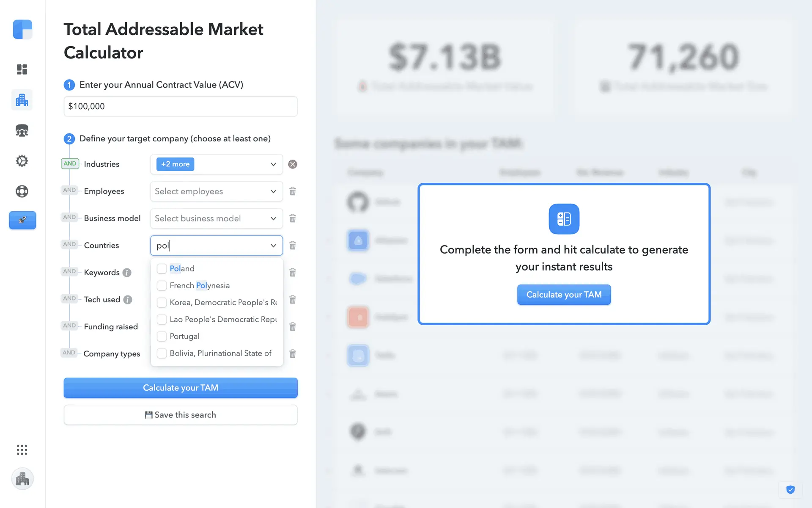Open the gear settings icon

[22, 161]
